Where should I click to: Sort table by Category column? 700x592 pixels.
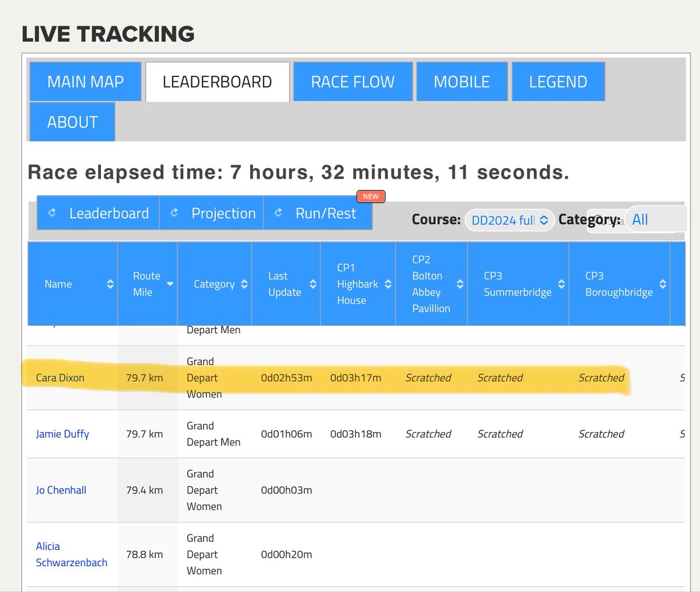pyautogui.click(x=215, y=284)
